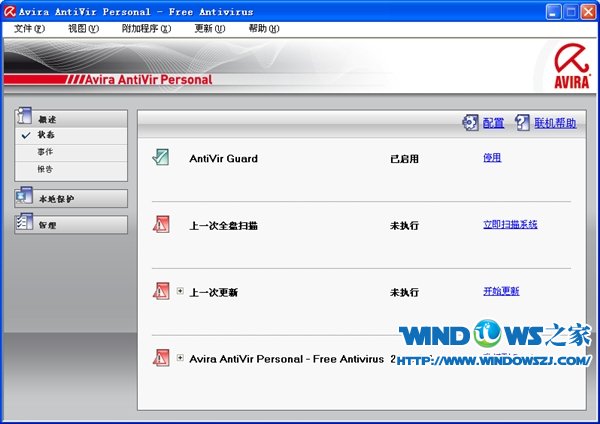Click the AntiVir Guard green checkmark status icon
This screenshot has width=600, height=424.
click(x=161, y=157)
